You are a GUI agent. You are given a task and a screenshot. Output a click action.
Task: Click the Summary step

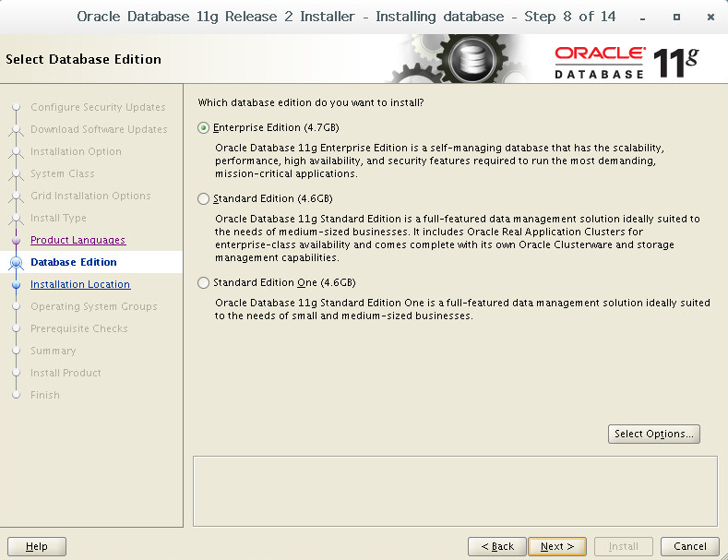point(54,351)
